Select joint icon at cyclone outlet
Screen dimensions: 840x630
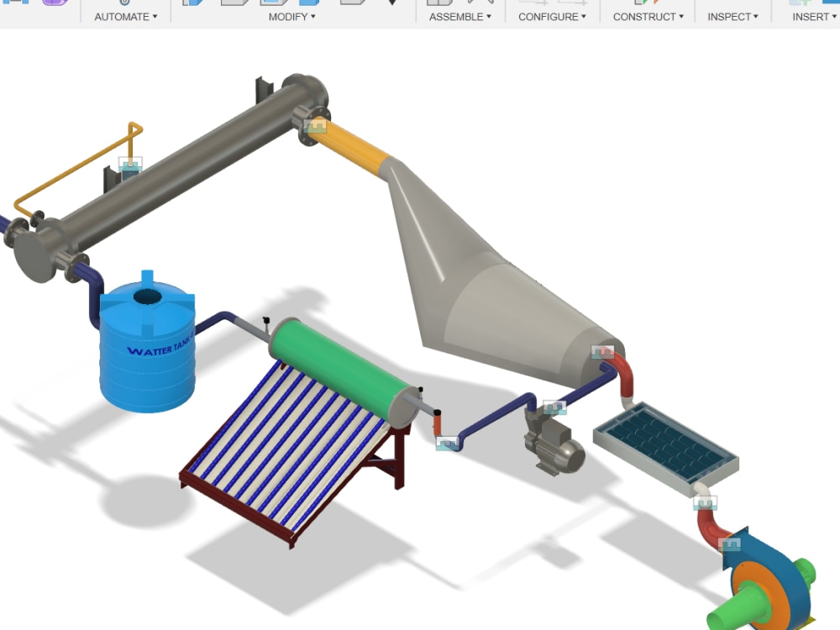[602, 352]
